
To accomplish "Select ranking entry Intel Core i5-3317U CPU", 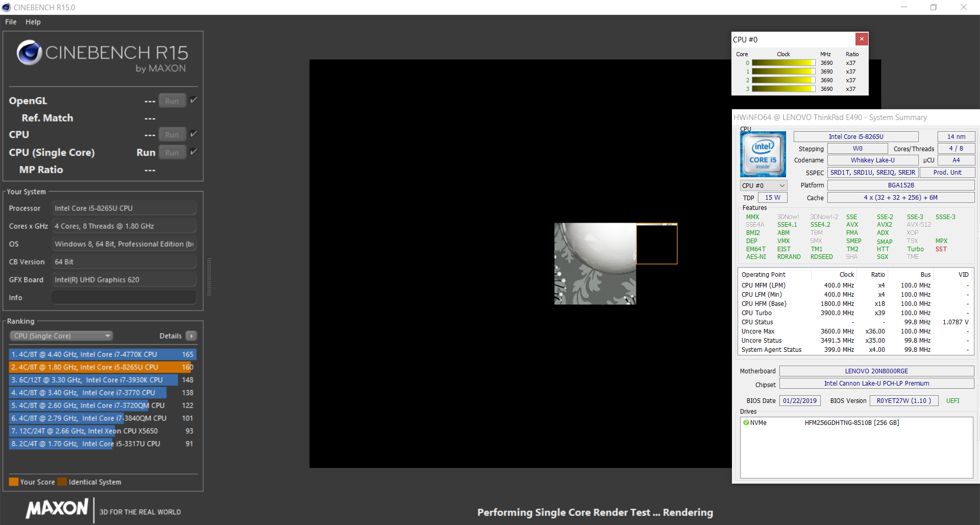I will pos(103,444).
